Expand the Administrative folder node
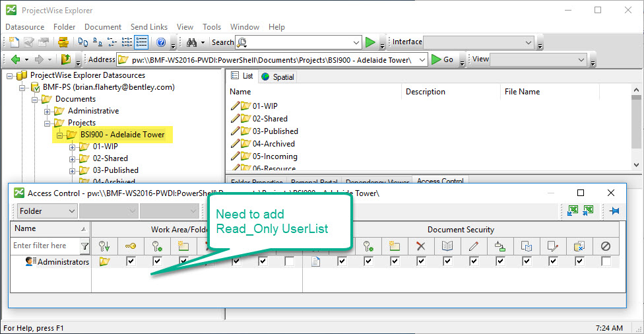The width and height of the screenshot is (644, 334). pos(48,112)
